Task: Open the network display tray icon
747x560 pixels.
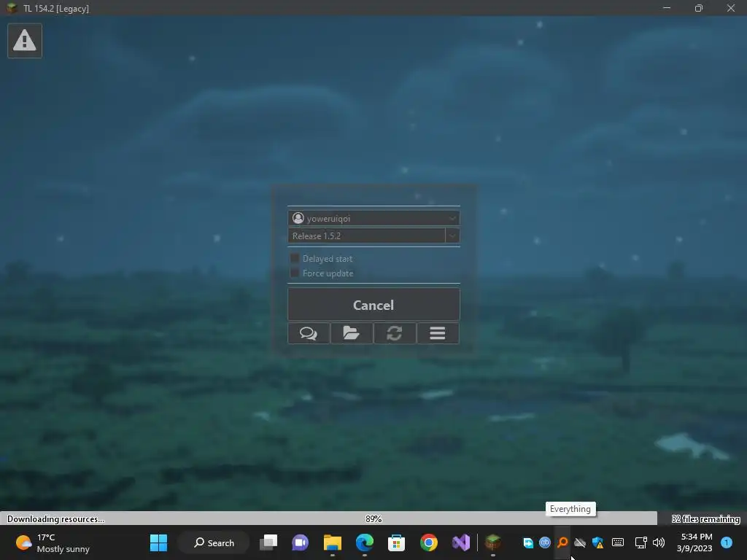Action: click(x=640, y=542)
